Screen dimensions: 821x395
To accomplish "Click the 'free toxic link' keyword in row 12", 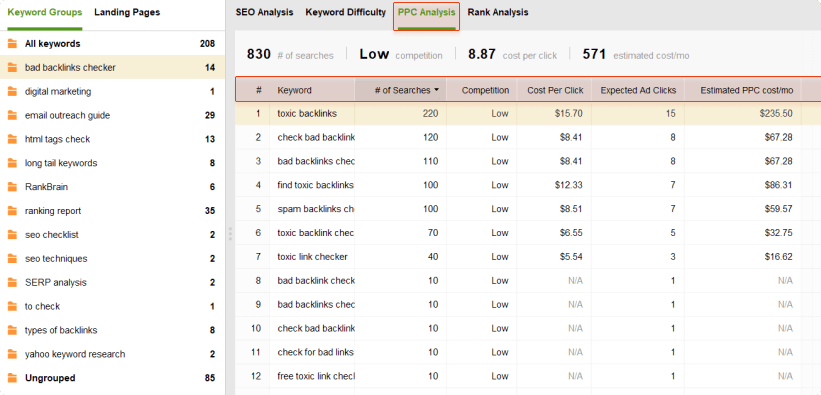I will click(x=316, y=376).
